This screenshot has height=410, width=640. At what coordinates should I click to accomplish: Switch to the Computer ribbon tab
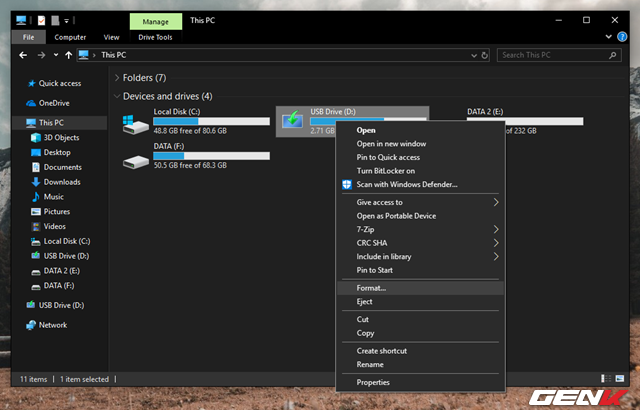(70, 37)
